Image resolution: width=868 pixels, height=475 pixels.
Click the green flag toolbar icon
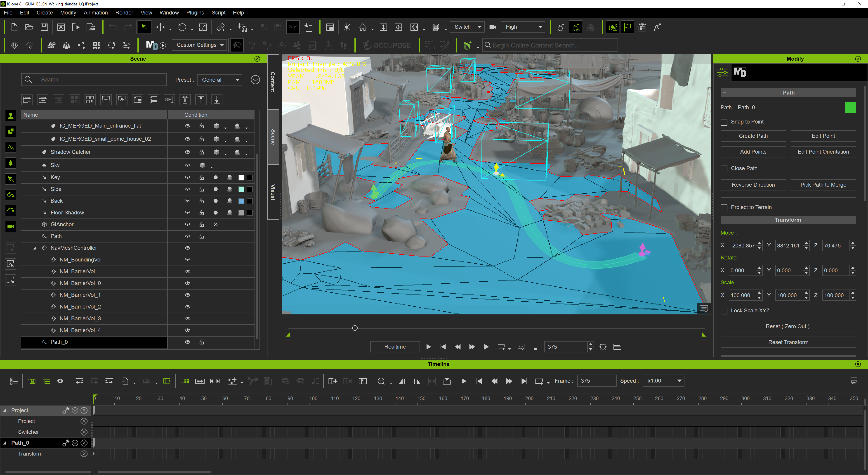627,27
